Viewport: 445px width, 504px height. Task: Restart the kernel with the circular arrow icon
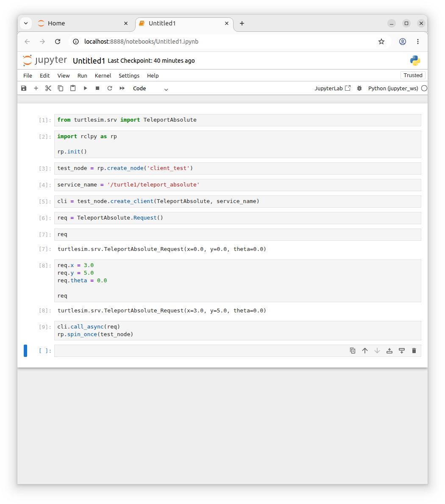[110, 89]
